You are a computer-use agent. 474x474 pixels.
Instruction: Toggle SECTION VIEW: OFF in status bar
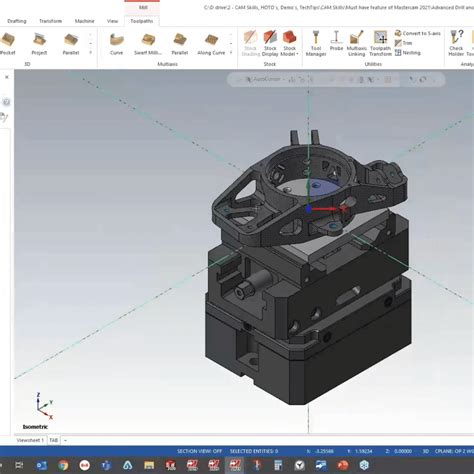(199, 451)
